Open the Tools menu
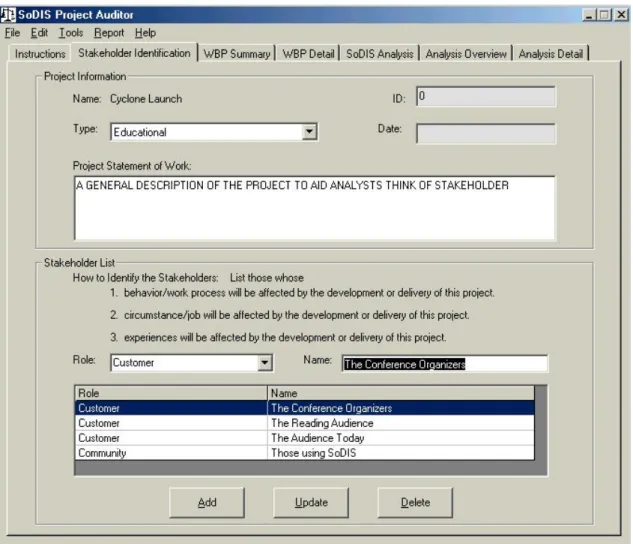The image size is (633, 544). click(x=71, y=33)
